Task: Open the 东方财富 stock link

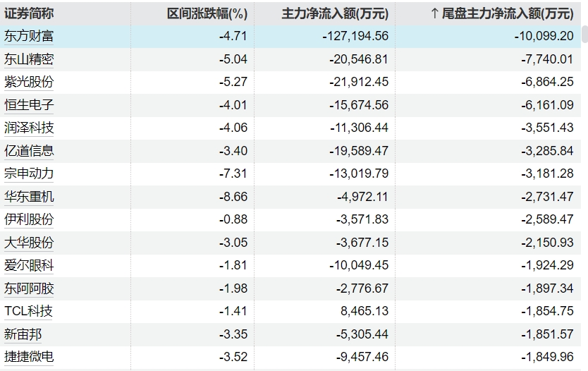Action: tap(29, 37)
